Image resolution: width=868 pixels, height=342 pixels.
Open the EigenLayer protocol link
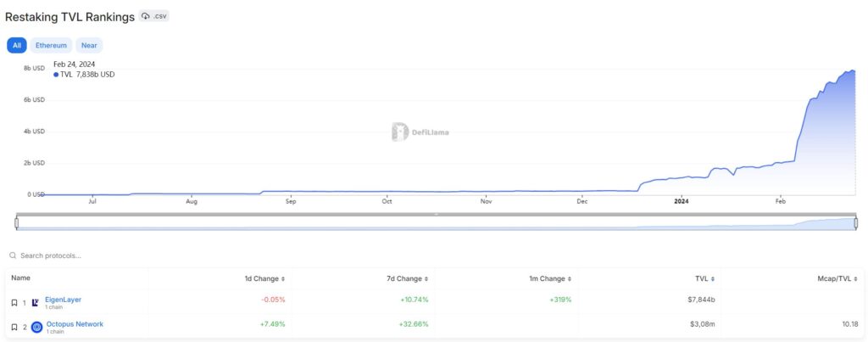63,300
